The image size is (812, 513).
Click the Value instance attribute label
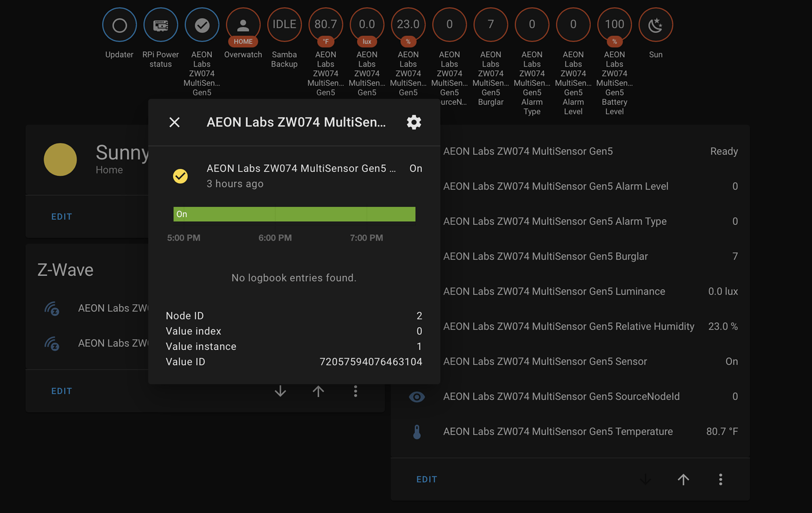(201, 347)
